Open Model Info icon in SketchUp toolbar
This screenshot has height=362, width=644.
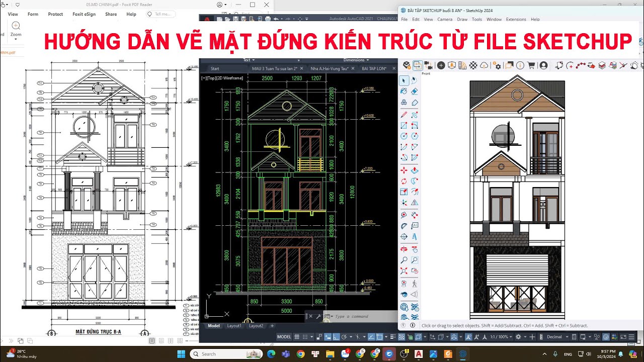[520, 65]
